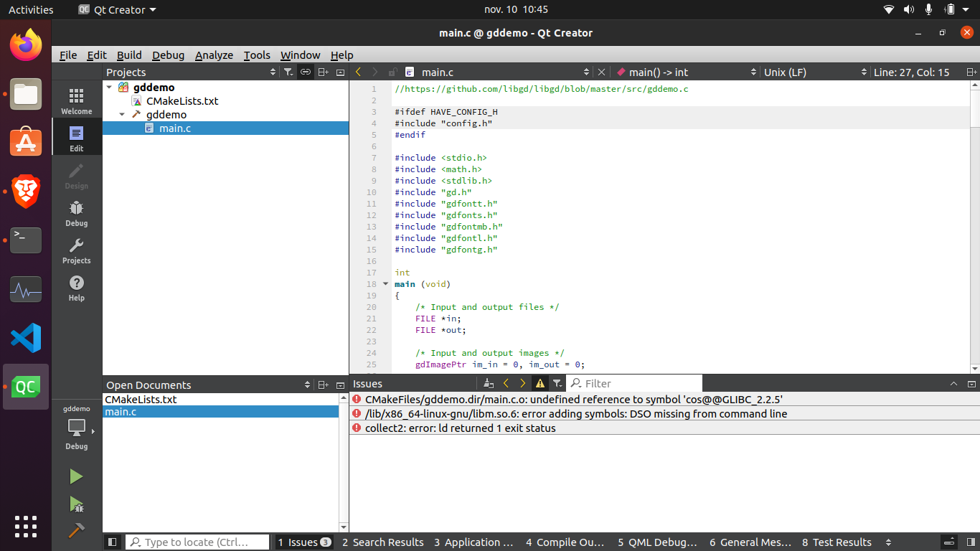Close the Projects side pane
The width and height of the screenshot is (980, 551).
[341, 72]
